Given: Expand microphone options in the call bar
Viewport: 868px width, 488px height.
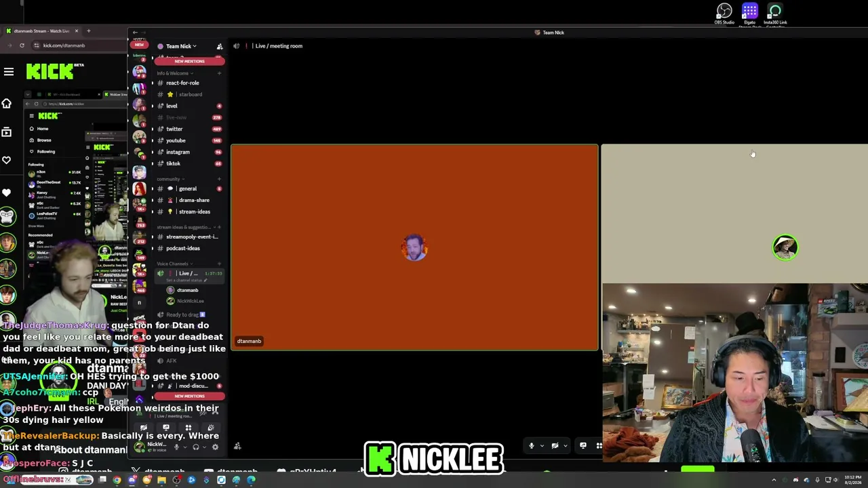Looking at the screenshot, I should click(x=542, y=446).
